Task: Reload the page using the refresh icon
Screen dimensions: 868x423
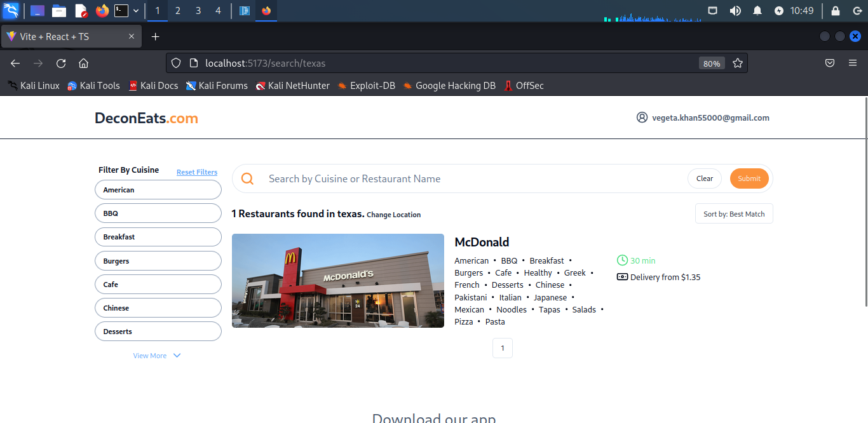Action: pyautogui.click(x=60, y=63)
